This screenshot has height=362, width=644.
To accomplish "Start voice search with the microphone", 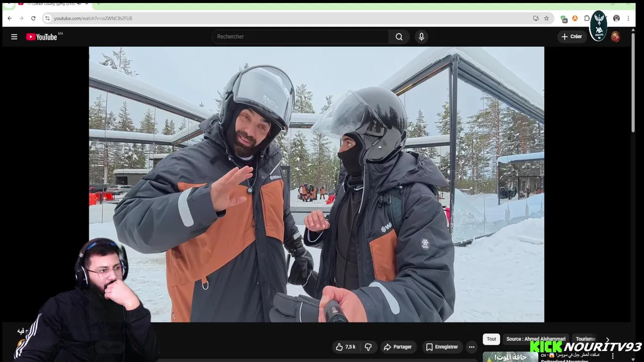I will [x=422, y=37].
